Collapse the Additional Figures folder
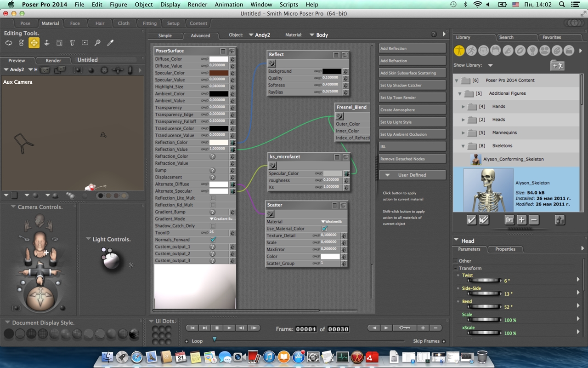588x368 pixels. coord(460,93)
